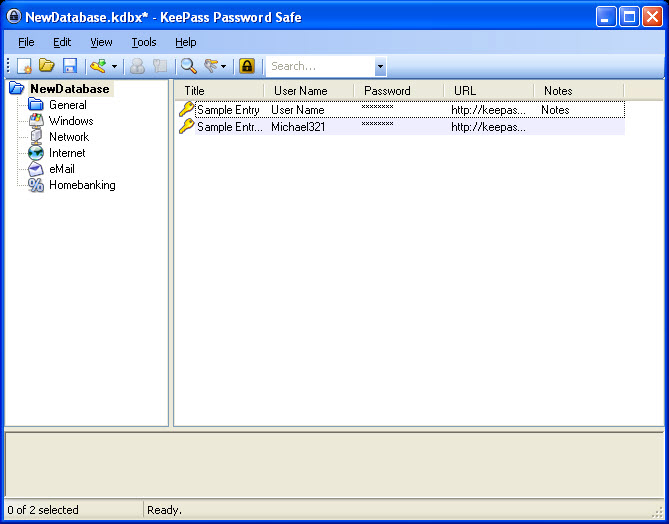The height and width of the screenshot is (524, 669).
Task: Click the Find magnifier toolbar icon
Action: click(x=189, y=66)
